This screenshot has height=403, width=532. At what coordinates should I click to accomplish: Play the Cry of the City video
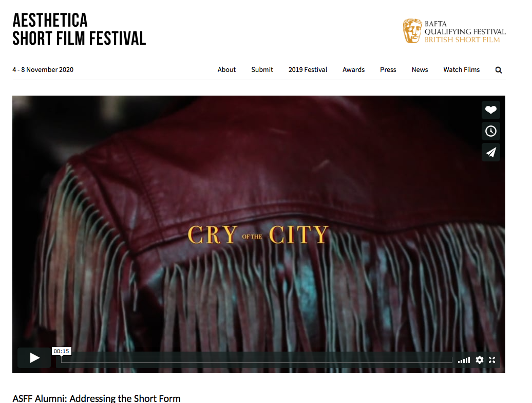click(34, 358)
